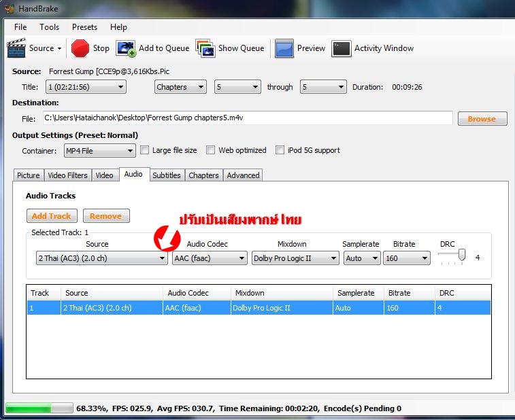Click the 'Dolby Pro Logic II' cell in track row

282,308
